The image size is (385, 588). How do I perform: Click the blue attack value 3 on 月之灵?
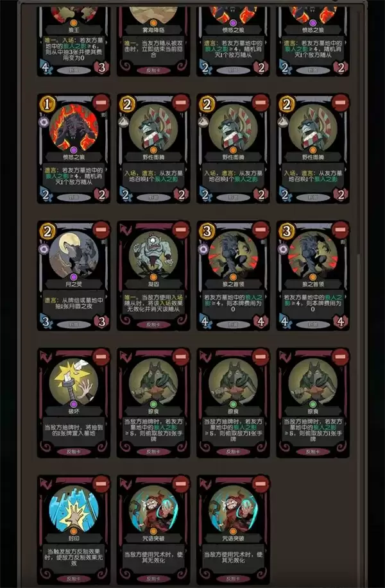[x=46, y=321]
